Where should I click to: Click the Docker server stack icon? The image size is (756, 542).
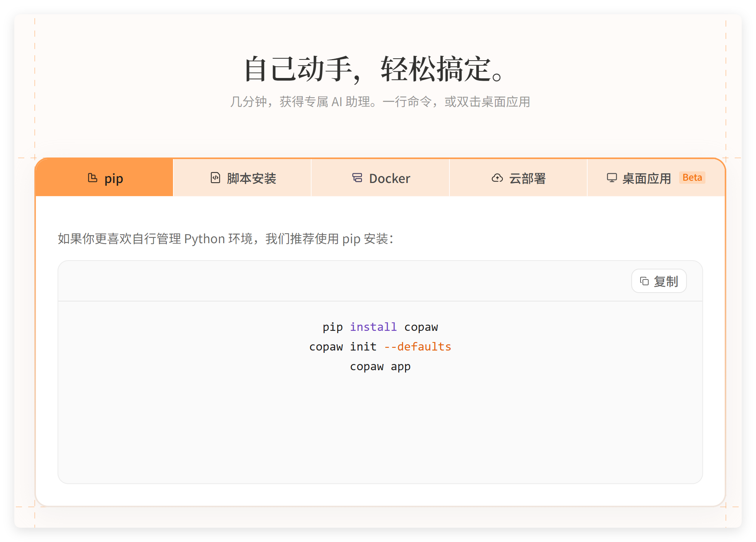pos(357,178)
